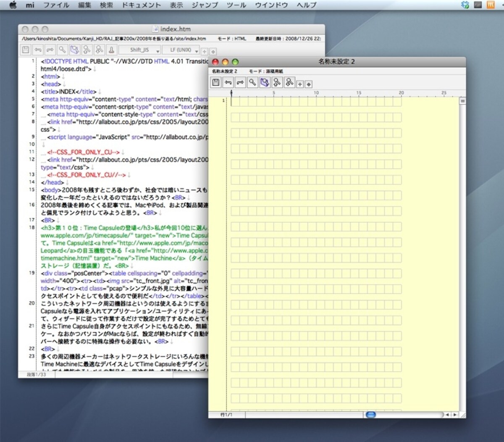Screen dimensions: 504x442
Task: Click find previous icon in 名称未設定 2 toolbar
Action: [x=277, y=82]
